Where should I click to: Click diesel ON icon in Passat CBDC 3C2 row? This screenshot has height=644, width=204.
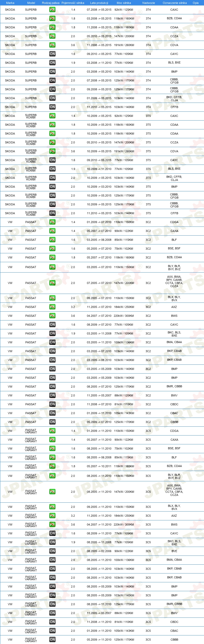coord(52,404)
